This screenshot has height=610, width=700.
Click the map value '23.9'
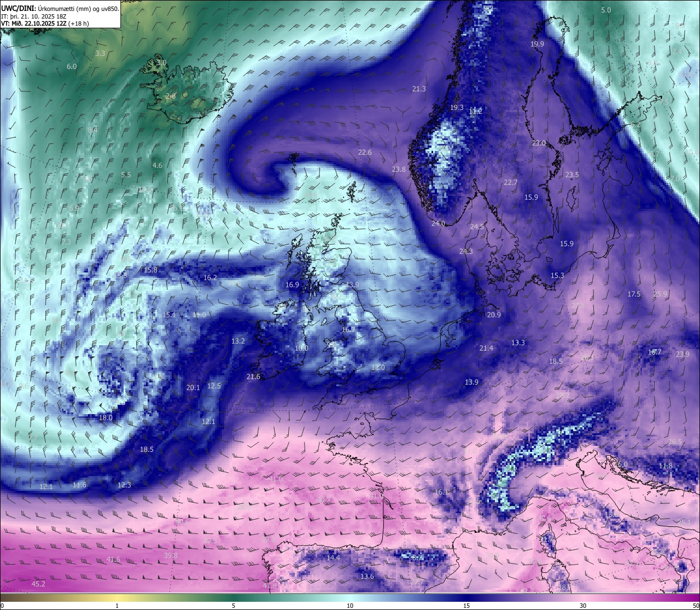682,354
